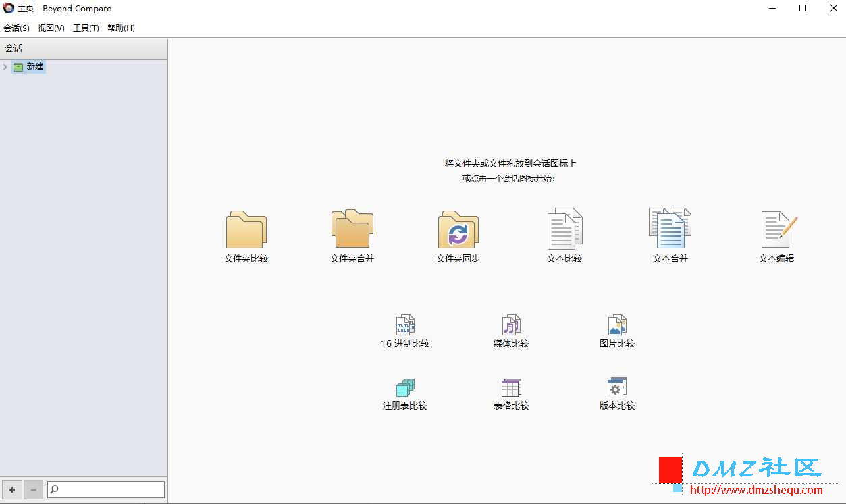Launch the 文件夹合并 folder merge icon
The image size is (846, 504).
352,229
